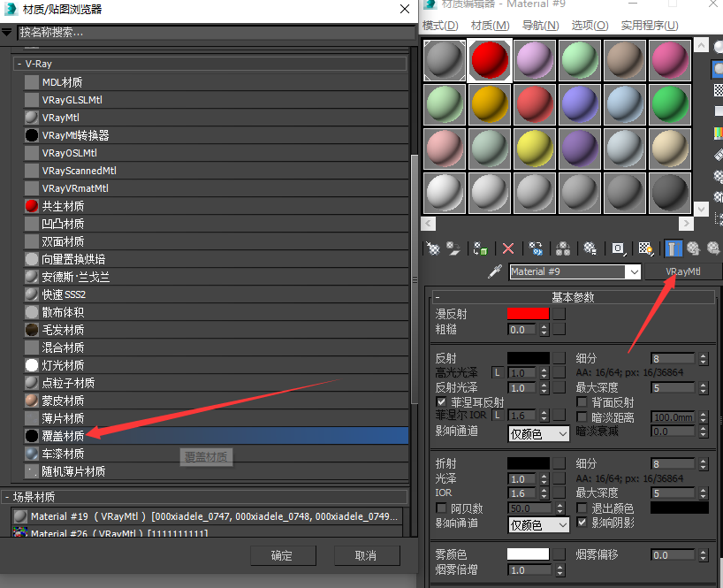
Task: Click the Go to Parent icon
Action: [x=694, y=248]
